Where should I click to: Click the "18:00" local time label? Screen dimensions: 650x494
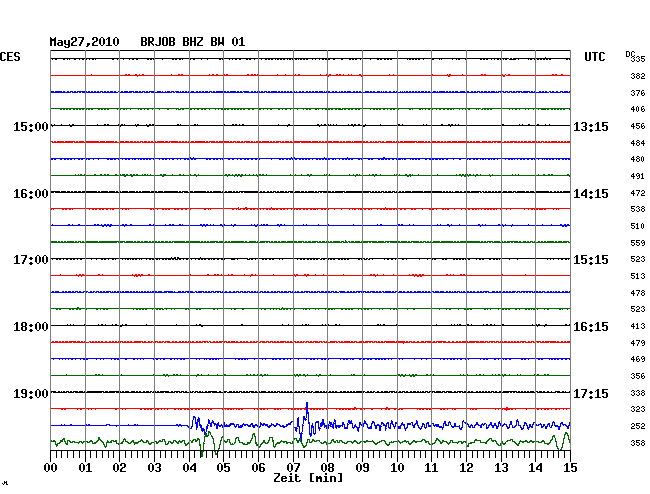(x=30, y=327)
